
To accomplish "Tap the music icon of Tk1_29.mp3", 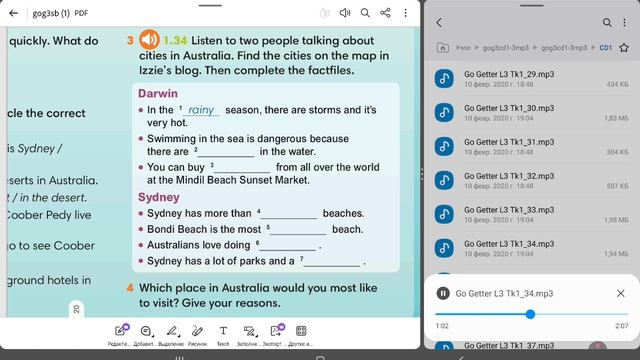I will 444,79.
